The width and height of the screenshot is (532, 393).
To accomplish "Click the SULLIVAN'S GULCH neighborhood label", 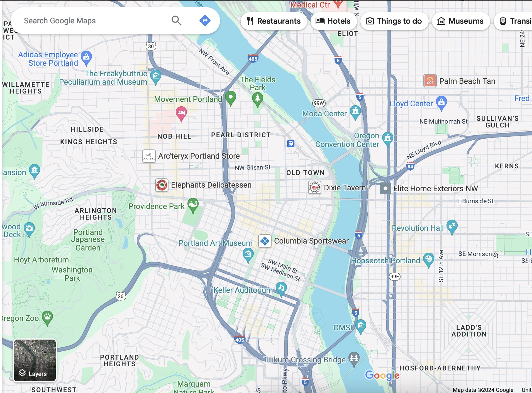I will click(498, 122).
